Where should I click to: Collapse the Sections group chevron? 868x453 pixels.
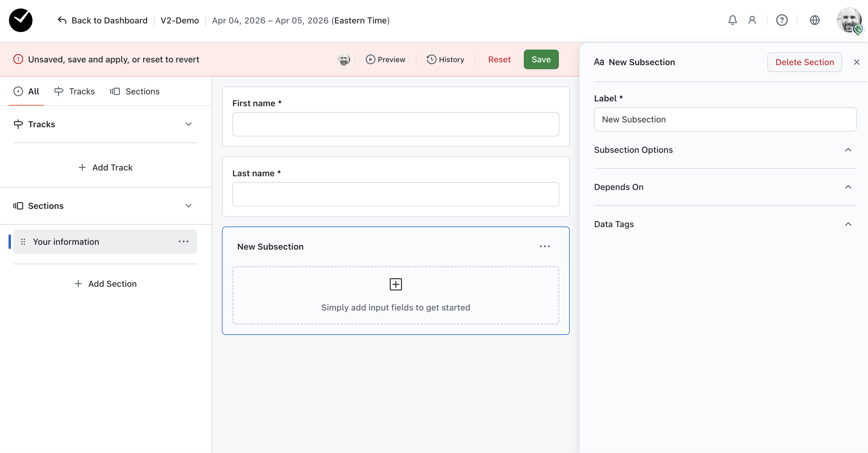click(x=188, y=206)
